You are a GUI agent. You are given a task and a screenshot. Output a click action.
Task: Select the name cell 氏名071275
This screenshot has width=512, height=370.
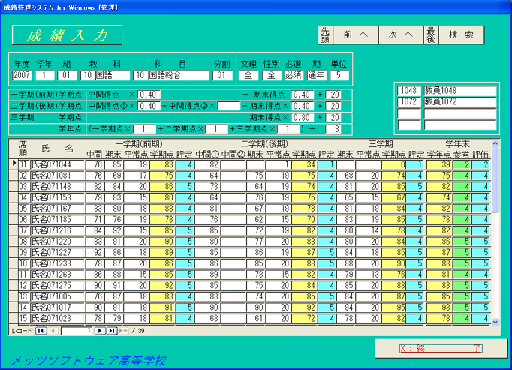click(x=57, y=285)
